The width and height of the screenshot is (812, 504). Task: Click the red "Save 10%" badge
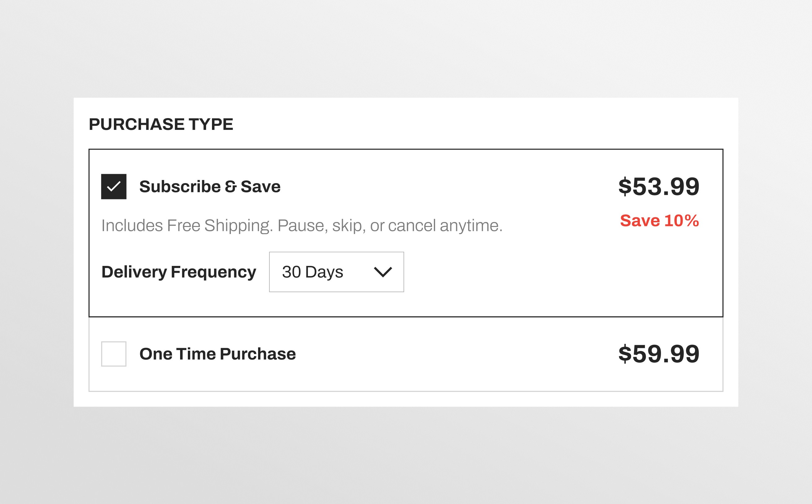click(659, 221)
